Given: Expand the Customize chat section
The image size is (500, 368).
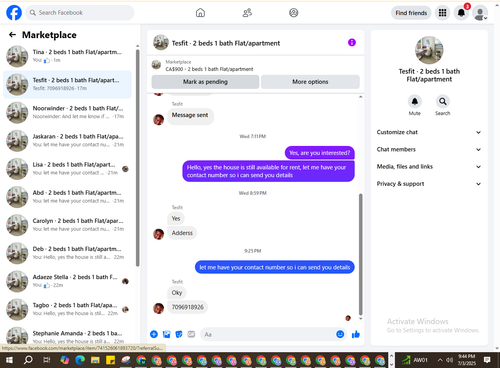Looking at the screenshot, I should [x=429, y=132].
